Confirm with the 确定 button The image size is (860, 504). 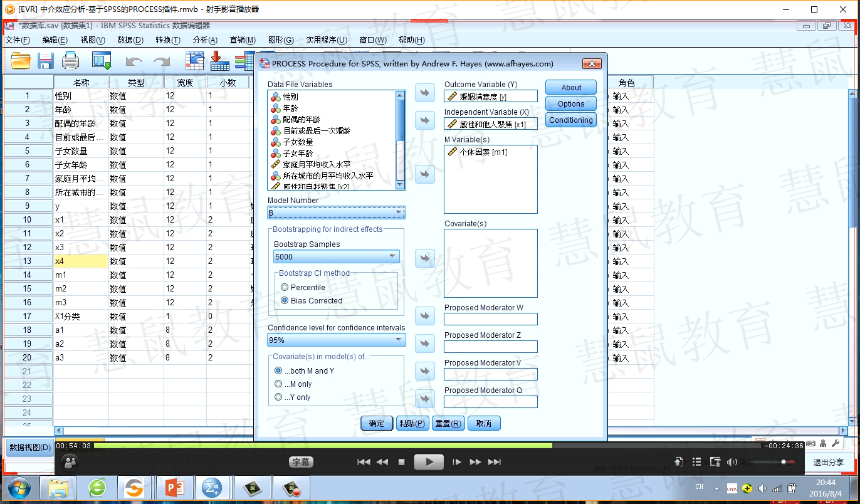coord(377,423)
